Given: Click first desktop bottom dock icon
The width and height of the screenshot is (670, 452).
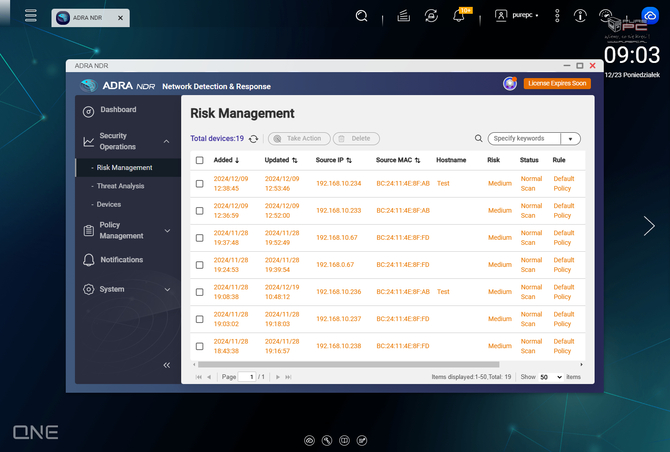Looking at the screenshot, I should [309, 440].
